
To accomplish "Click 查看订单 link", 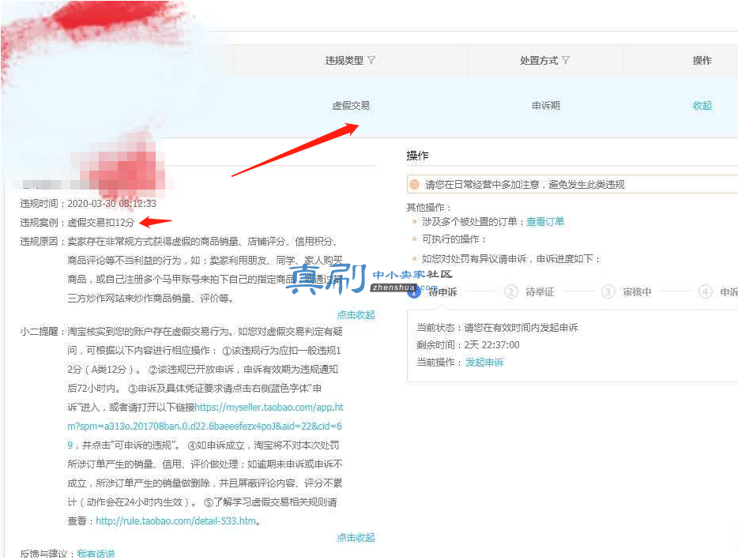I will [x=545, y=222].
